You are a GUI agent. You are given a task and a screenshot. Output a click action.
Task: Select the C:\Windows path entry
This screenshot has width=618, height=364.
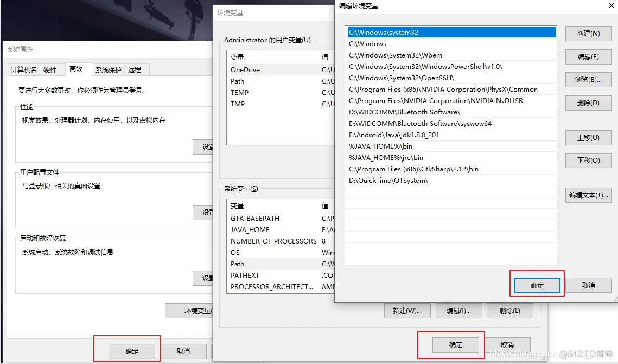[451, 44]
